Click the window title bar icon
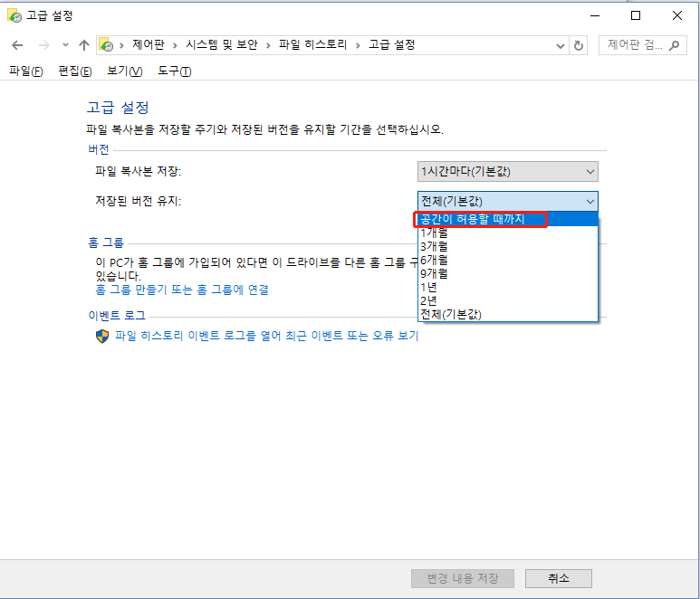 point(14,15)
